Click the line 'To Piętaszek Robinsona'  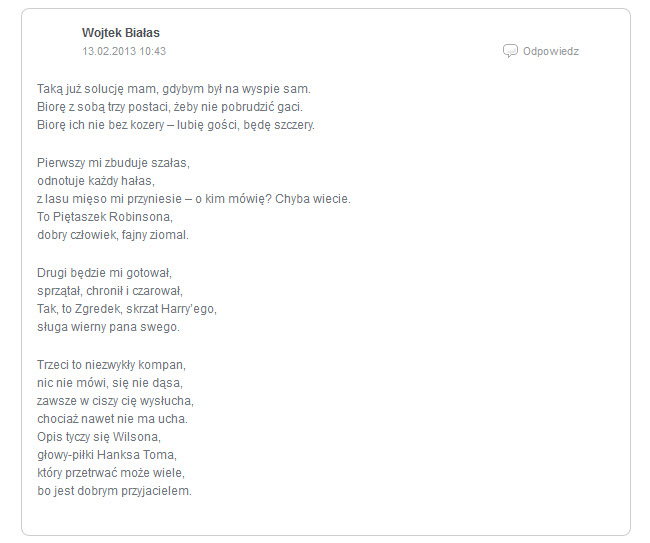(x=105, y=217)
